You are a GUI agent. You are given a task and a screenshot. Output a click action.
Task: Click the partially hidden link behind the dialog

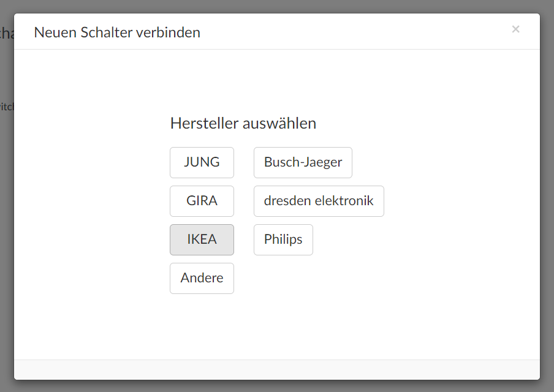(x=6, y=107)
